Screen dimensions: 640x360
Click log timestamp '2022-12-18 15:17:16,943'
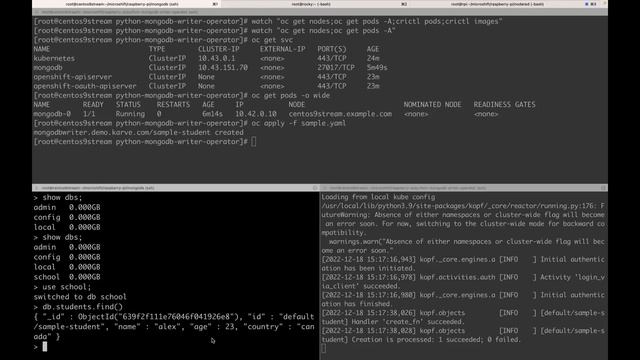(370, 260)
